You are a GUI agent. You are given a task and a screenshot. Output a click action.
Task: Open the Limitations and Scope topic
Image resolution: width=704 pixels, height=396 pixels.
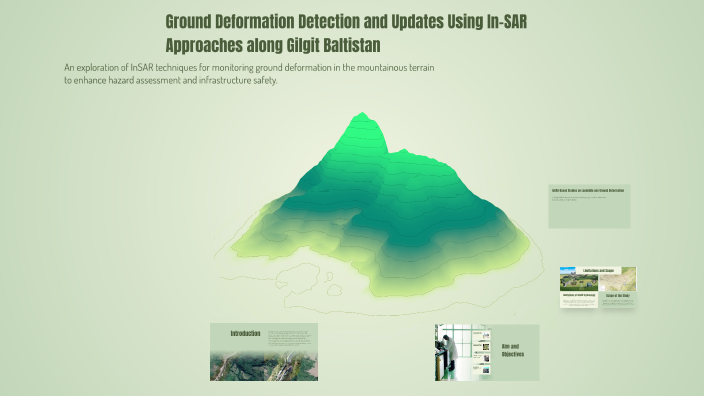[598, 287]
